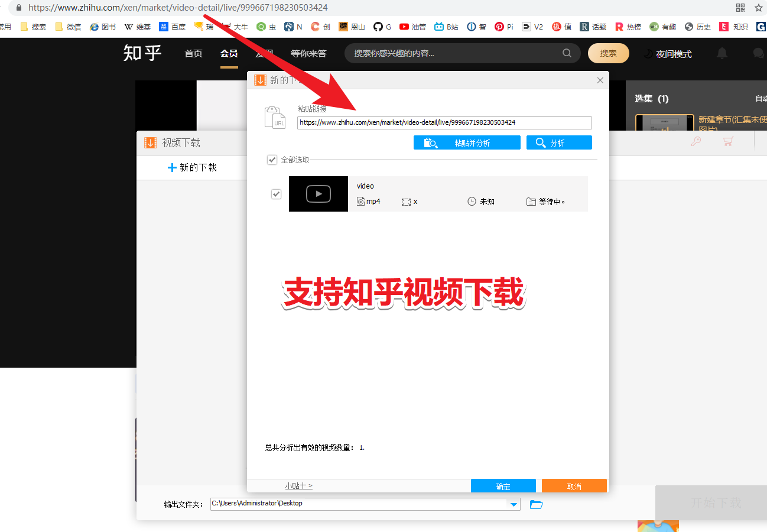Open the shopping cart purchase icon

click(728, 141)
